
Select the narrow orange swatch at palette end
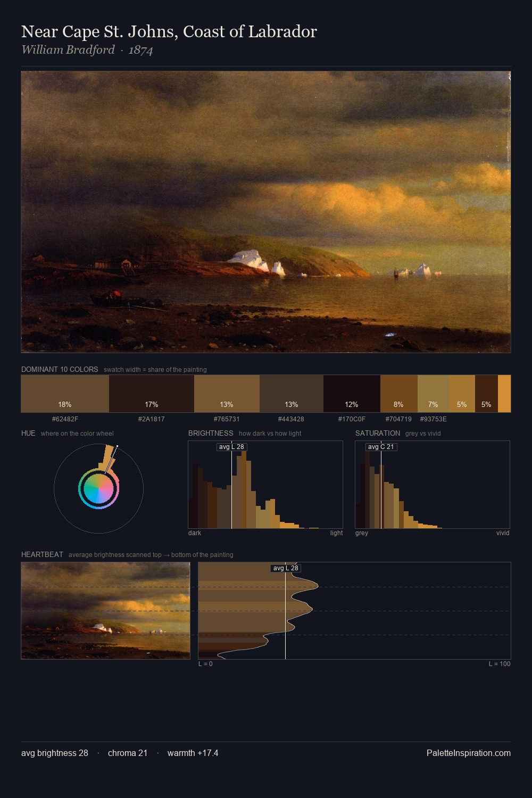pos(504,394)
